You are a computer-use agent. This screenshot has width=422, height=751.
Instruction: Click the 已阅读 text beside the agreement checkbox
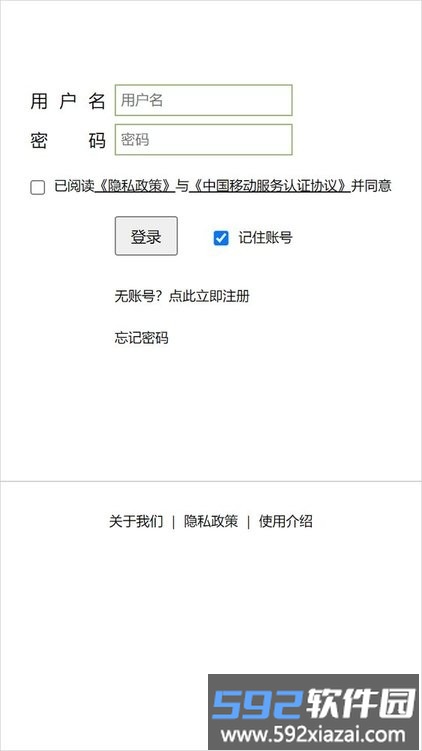point(74,186)
